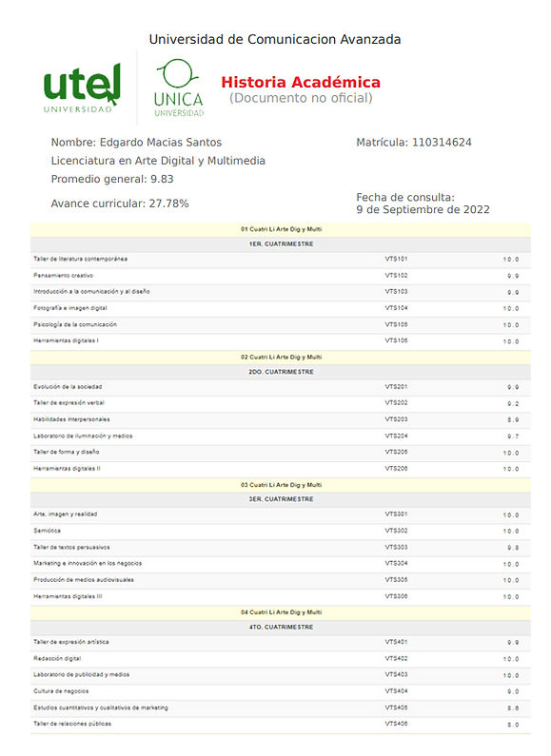Click the 'Universidad de Comunicacion Avanzada' title
This screenshot has width=551, height=756.
pyautogui.click(x=274, y=39)
